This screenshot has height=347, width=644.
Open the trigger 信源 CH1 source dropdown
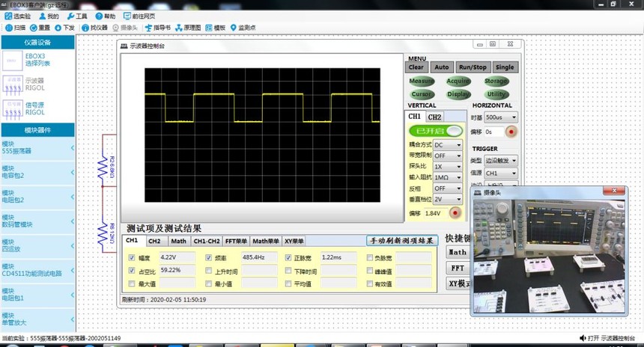click(x=501, y=173)
